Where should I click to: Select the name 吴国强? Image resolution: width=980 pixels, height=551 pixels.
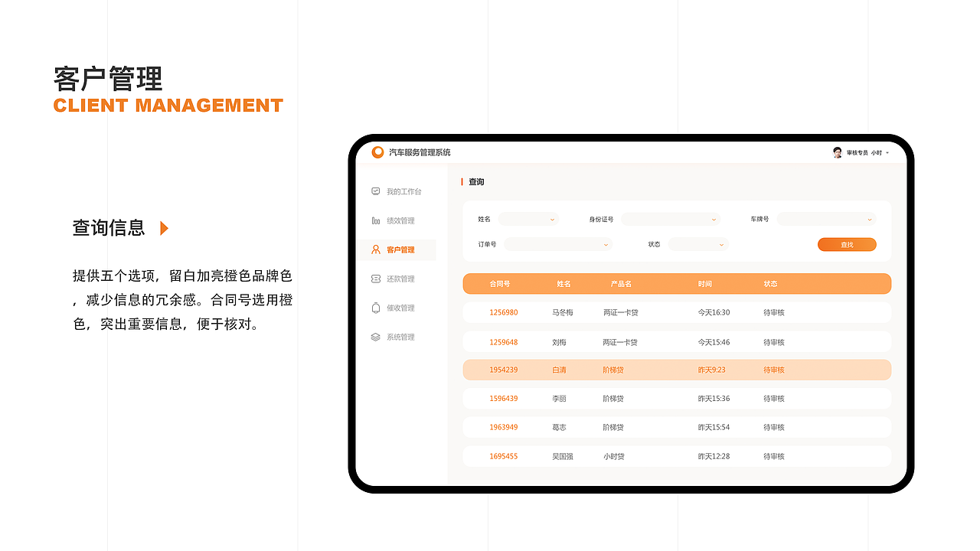coord(563,456)
